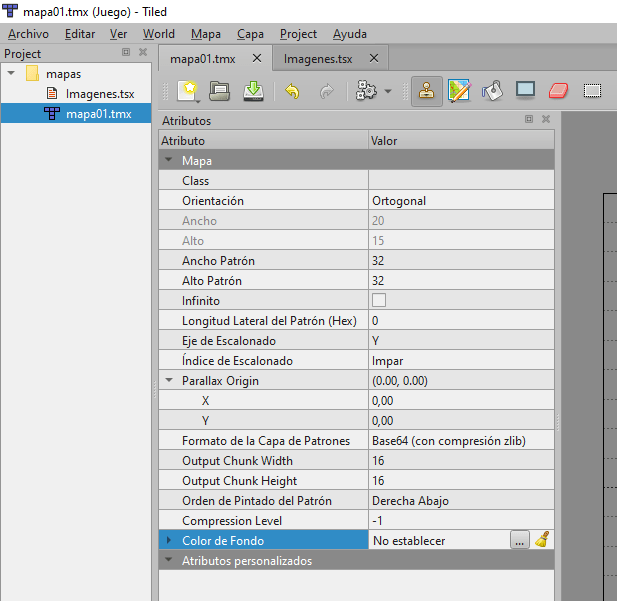
Task: Open the Mapa menu
Action: [x=205, y=34]
